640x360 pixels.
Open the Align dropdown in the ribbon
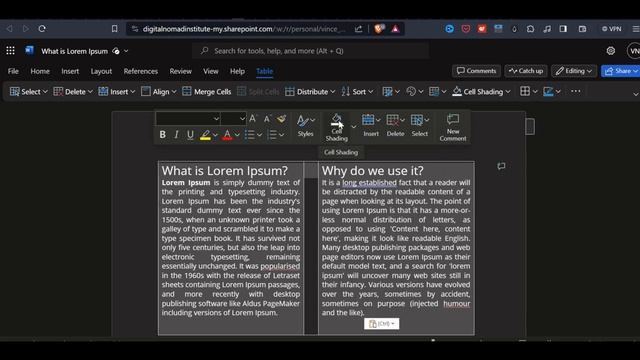click(x=159, y=91)
